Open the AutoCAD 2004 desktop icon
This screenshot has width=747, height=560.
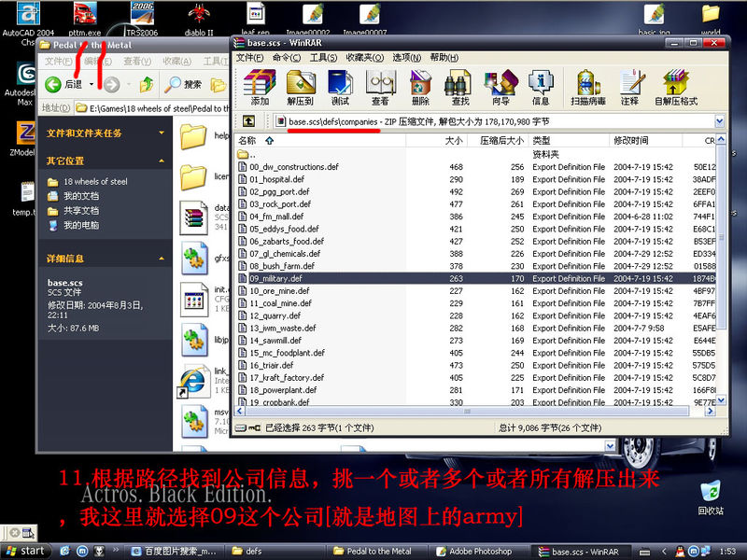coord(28,19)
